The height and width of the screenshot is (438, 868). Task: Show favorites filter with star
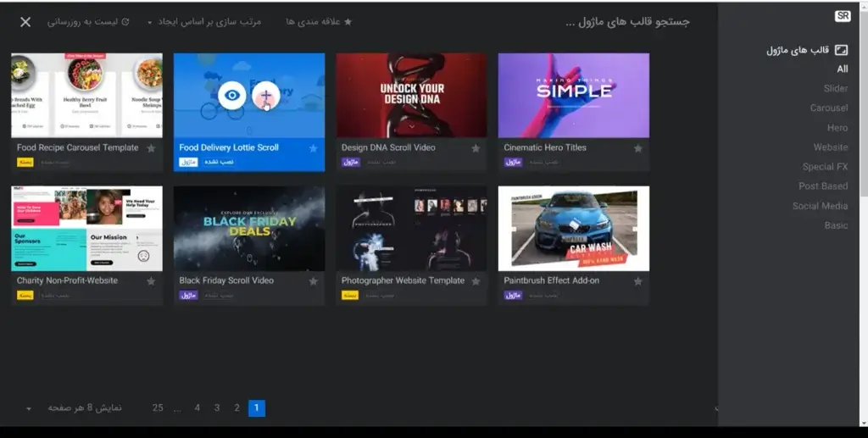click(319, 21)
